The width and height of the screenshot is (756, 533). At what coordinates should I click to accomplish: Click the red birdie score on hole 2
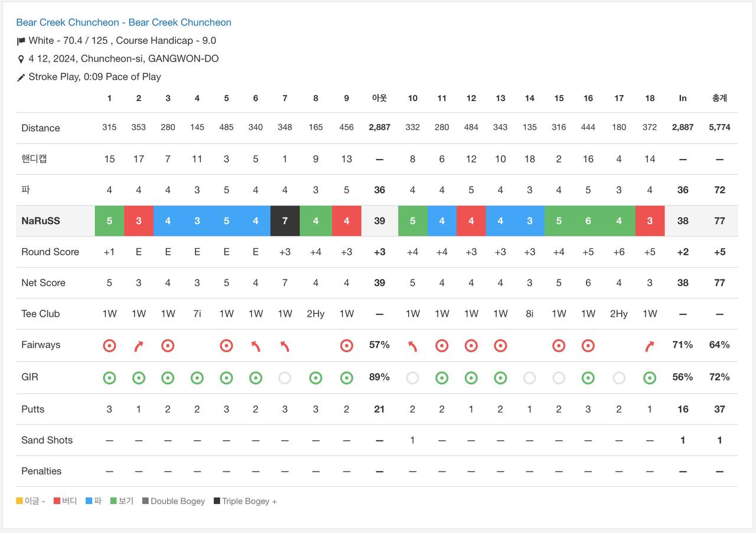tap(139, 221)
